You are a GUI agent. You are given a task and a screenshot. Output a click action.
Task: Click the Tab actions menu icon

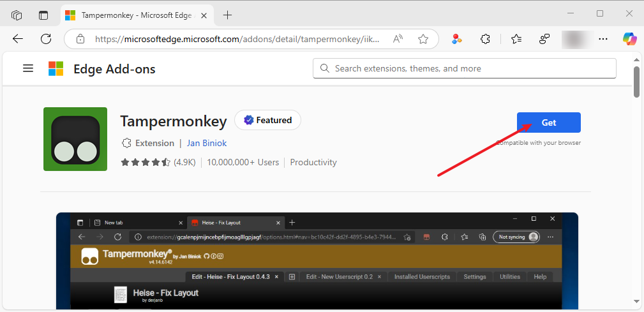pos(43,15)
